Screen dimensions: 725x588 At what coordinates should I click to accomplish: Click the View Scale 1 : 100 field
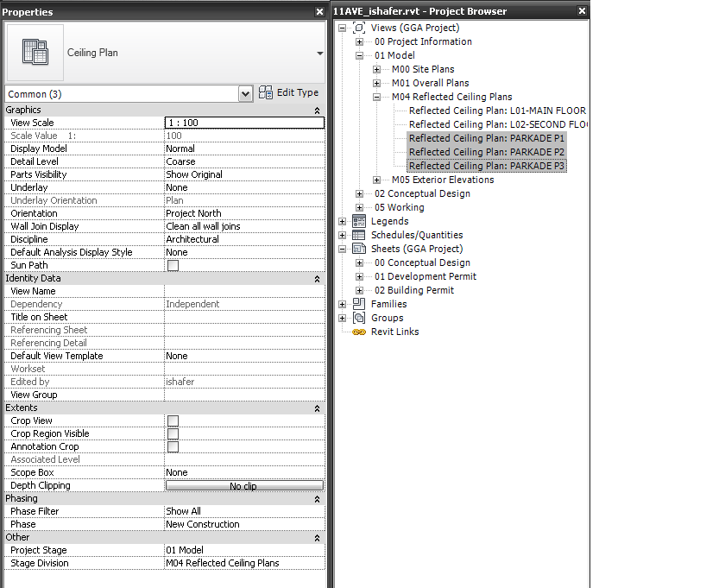[x=244, y=123]
